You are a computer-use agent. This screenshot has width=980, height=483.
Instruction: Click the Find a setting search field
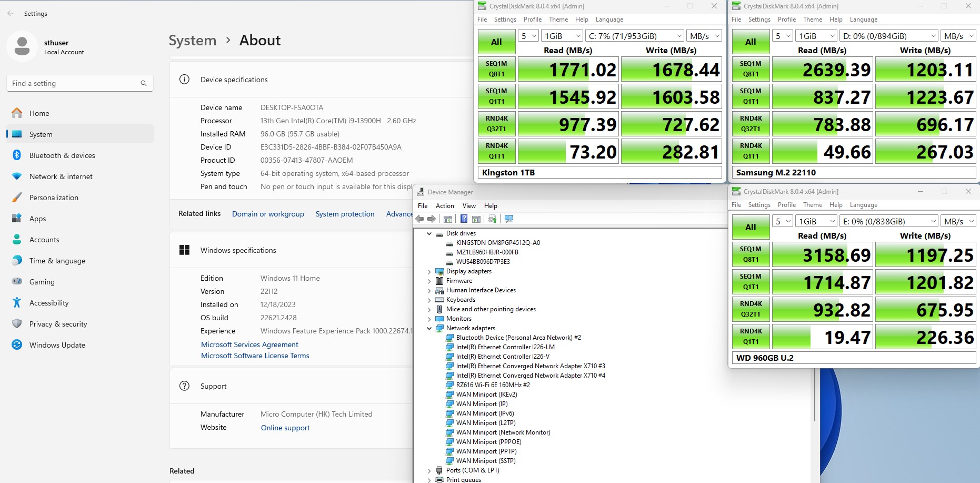click(x=74, y=83)
